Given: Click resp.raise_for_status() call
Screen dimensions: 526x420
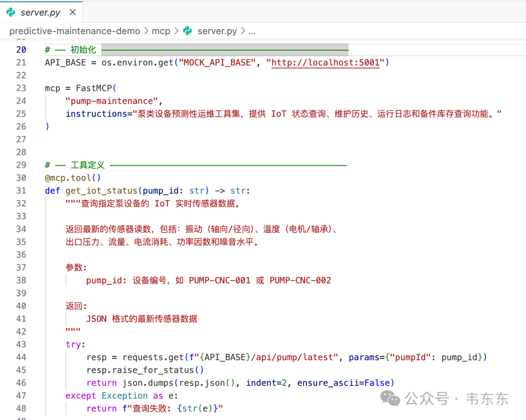Looking at the screenshot, I should [x=145, y=370].
